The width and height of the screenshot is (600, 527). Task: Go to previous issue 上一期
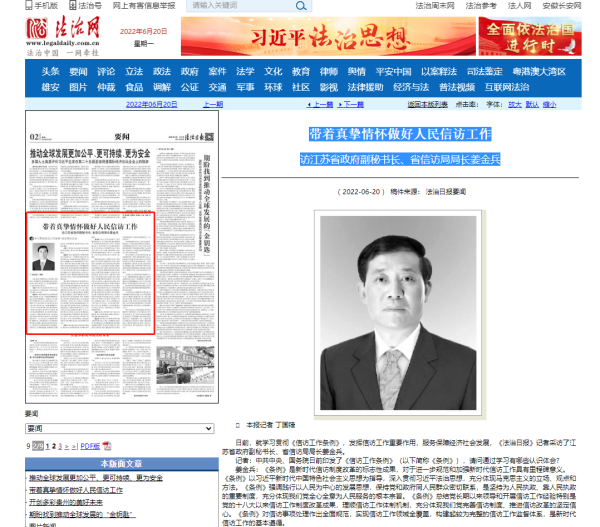click(x=213, y=104)
